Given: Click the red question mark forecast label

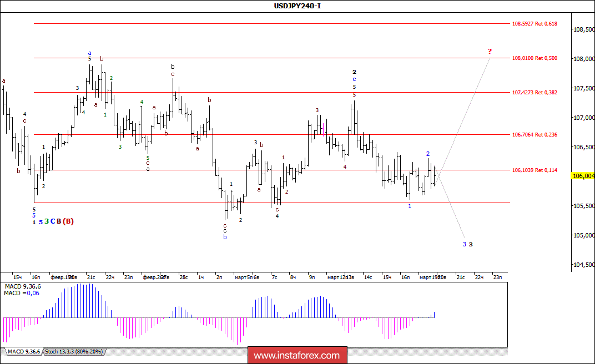Looking at the screenshot, I should 490,51.
